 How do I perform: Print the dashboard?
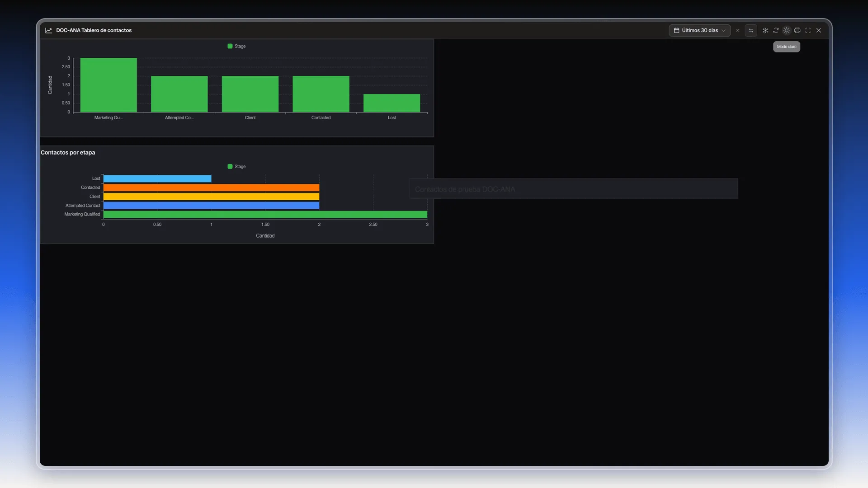(797, 30)
